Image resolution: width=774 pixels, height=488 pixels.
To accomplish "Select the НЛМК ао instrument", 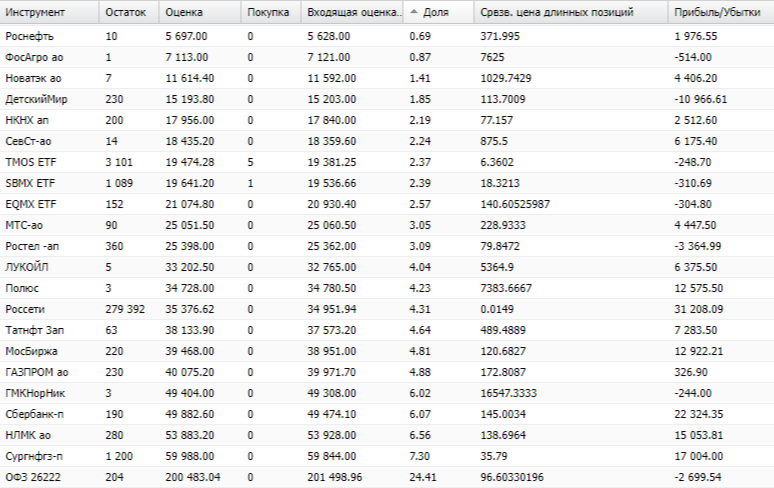I will 28,435.
